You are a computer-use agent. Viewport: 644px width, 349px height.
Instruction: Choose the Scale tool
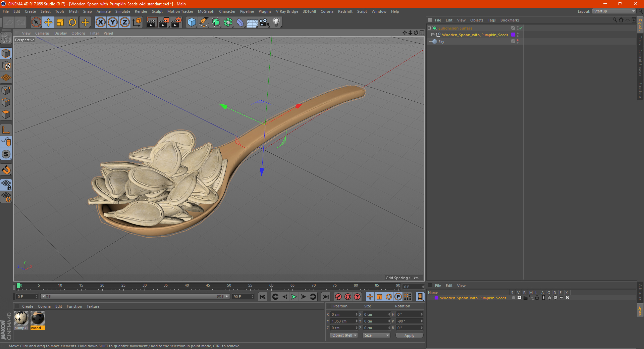point(60,22)
